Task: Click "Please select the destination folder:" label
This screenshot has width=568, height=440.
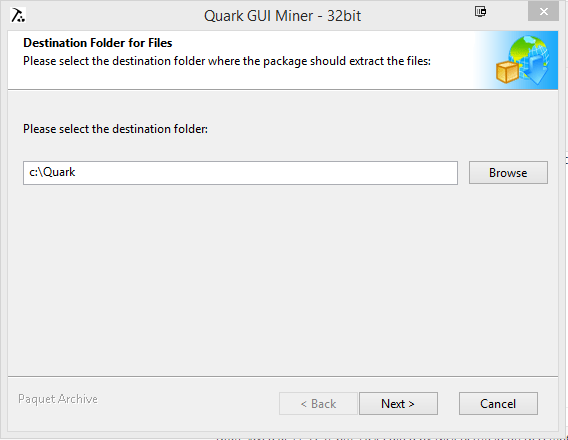Action: (116, 129)
